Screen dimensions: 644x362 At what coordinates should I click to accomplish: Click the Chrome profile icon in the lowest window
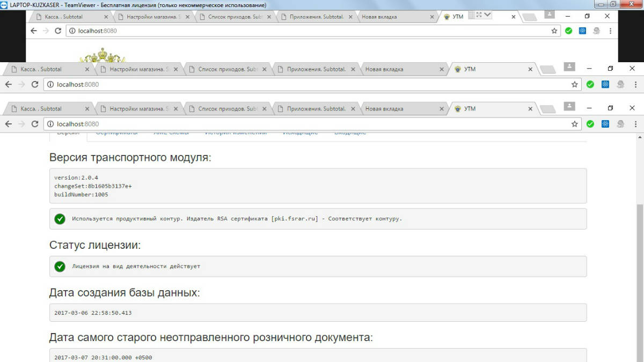(x=569, y=106)
